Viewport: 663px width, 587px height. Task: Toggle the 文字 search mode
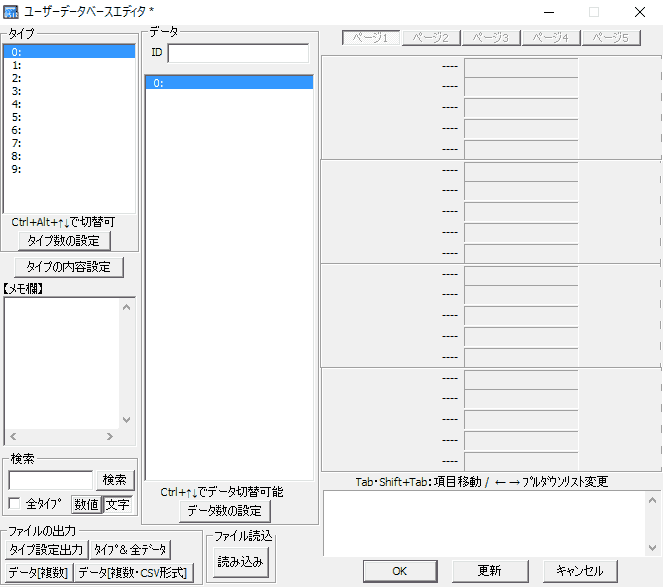[118, 505]
